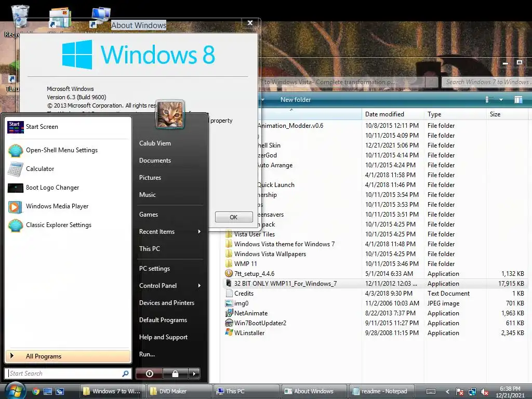Image resolution: width=532 pixels, height=399 pixels.
Task: Toggle the preview pane icon
Action: [x=518, y=100]
